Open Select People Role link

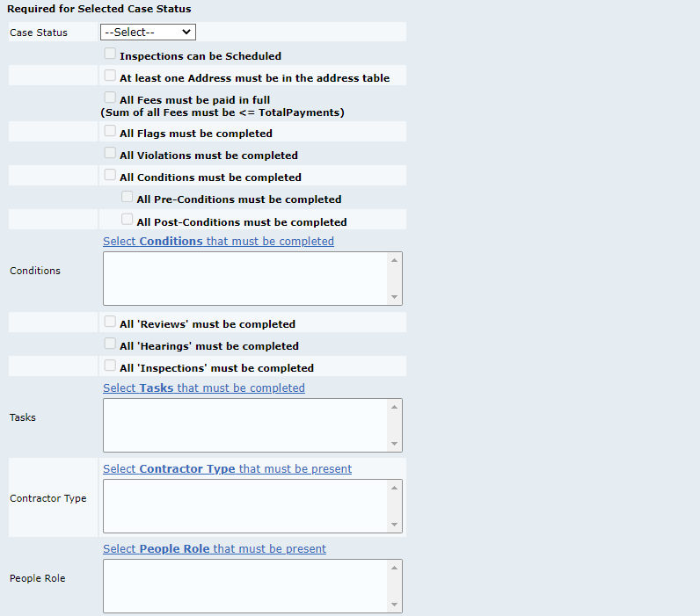[x=215, y=548]
